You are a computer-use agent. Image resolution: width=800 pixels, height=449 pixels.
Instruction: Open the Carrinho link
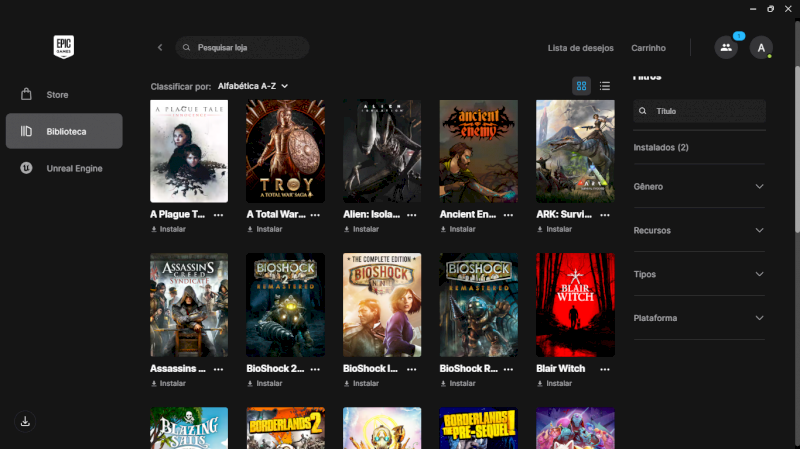click(648, 48)
